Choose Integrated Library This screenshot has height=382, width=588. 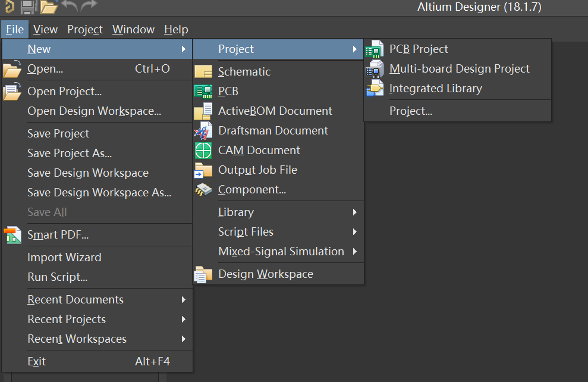[x=458, y=89]
